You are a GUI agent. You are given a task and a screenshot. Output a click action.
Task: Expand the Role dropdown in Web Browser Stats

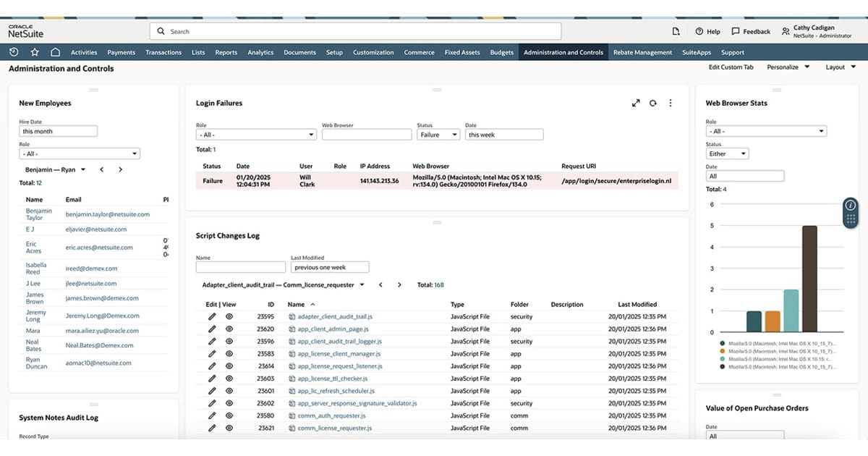click(765, 130)
